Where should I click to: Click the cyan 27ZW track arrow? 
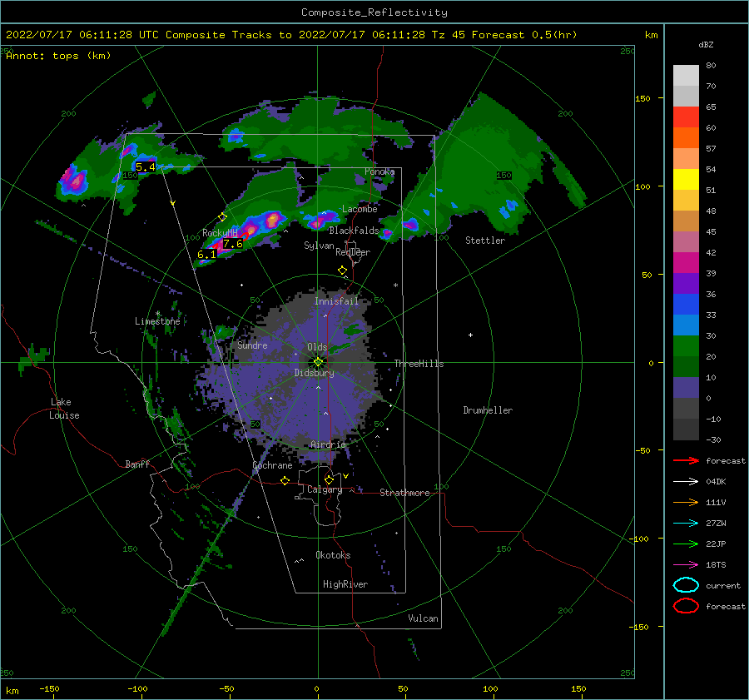686,524
